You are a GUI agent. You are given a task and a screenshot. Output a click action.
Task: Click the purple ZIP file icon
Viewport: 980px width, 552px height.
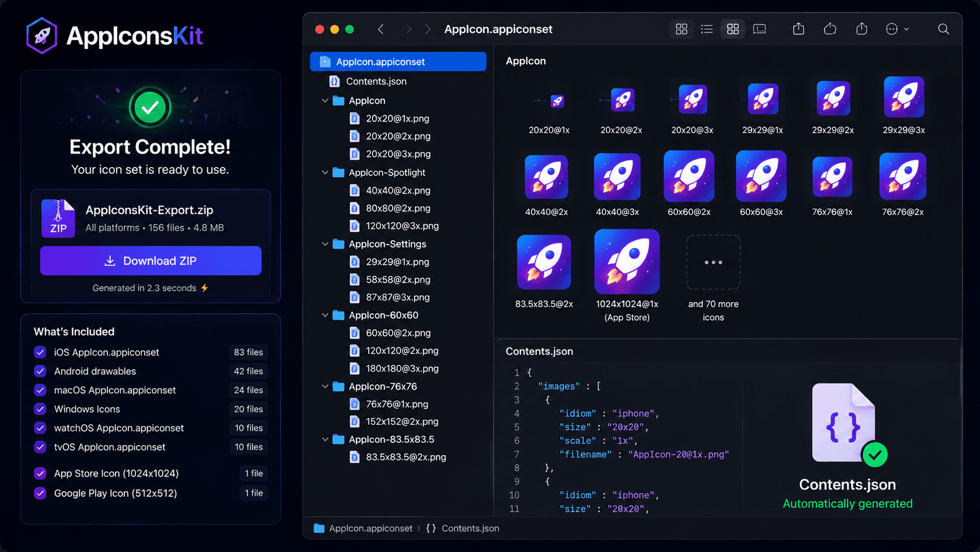[x=58, y=218]
